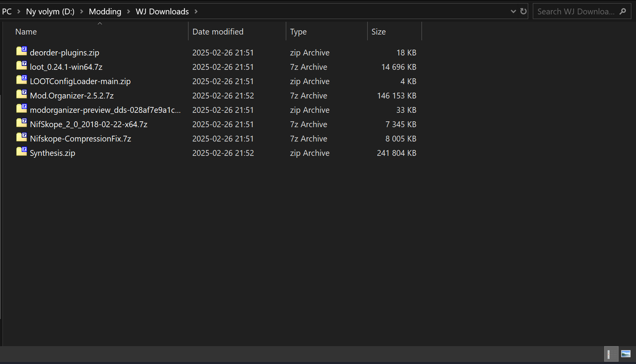Image resolution: width=636 pixels, height=364 pixels.
Task: Click Type cell of loot_0.24.1-win64.7z
Action: (309, 67)
